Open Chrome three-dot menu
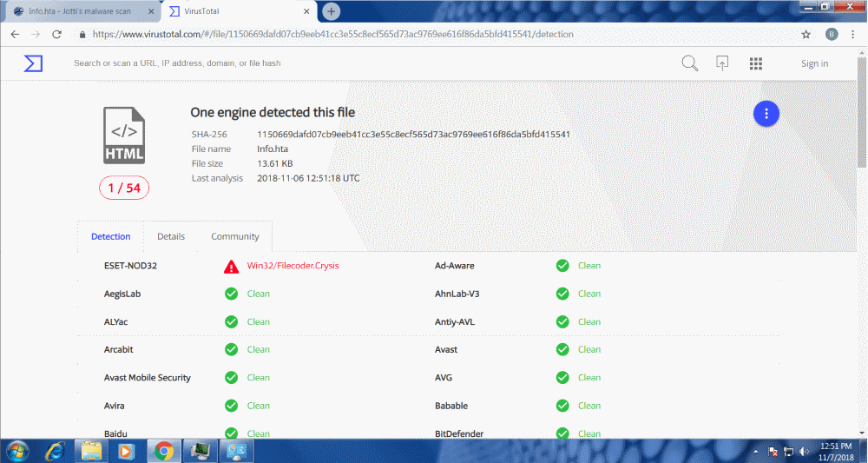 [852, 35]
